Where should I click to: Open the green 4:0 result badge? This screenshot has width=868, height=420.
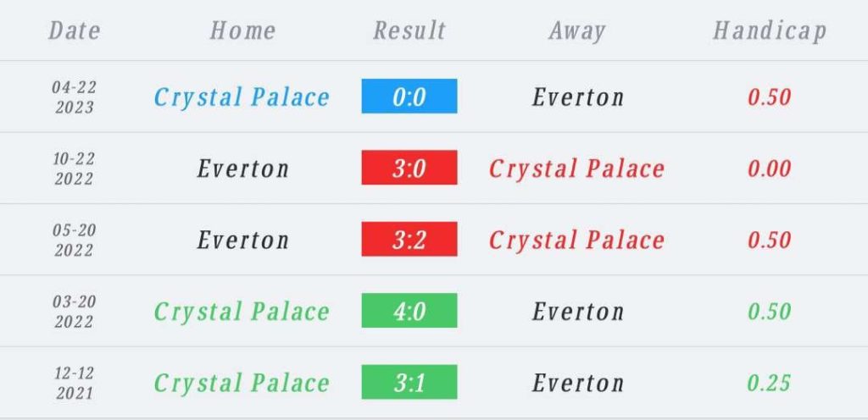pyautogui.click(x=409, y=311)
